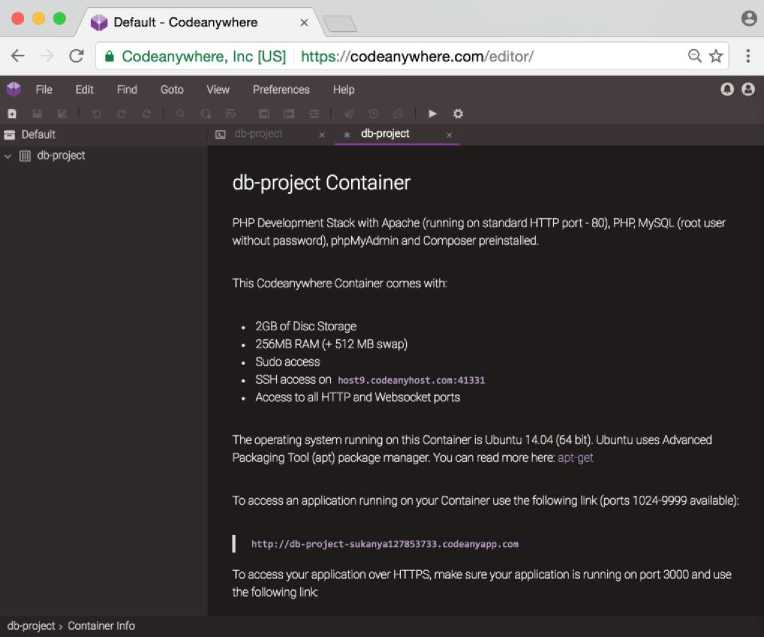Click the host9.codeanyhost.com:41331 SSH address
Screen dimensions: 764x637
(411, 380)
